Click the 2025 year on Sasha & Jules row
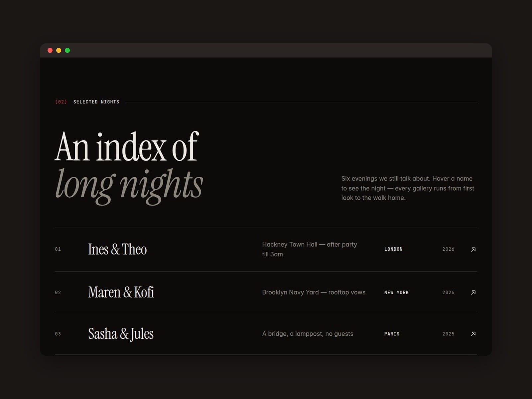Image resolution: width=532 pixels, height=399 pixels. point(448,333)
